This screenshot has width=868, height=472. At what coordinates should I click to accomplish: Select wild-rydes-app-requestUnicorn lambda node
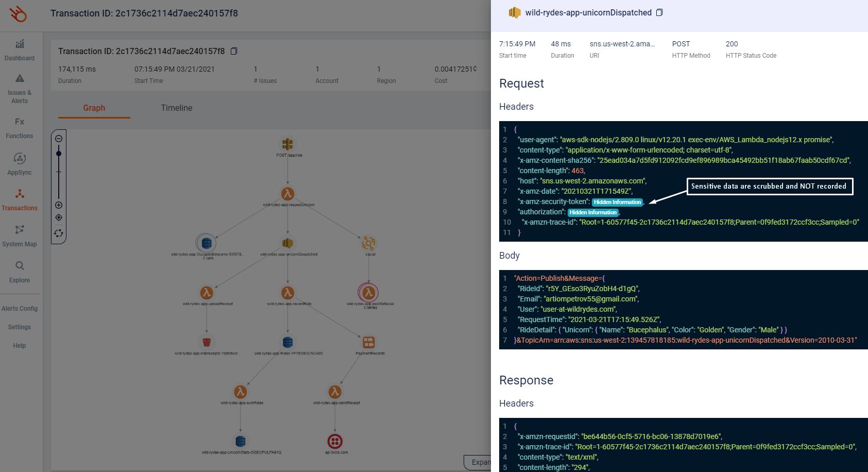288,194
